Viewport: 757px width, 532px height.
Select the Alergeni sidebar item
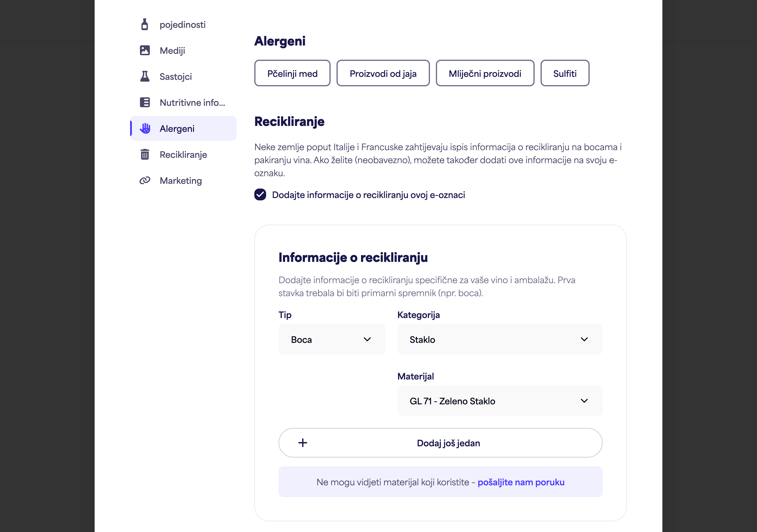[183, 129]
